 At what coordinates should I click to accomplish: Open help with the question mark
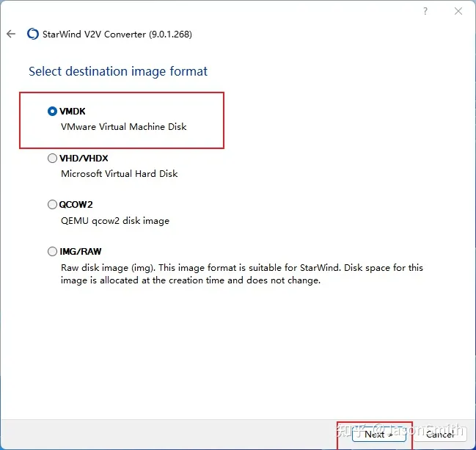(x=425, y=11)
